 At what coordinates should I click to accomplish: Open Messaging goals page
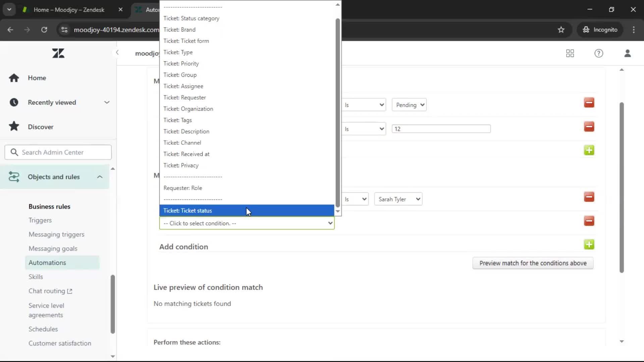[x=53, y=248]
